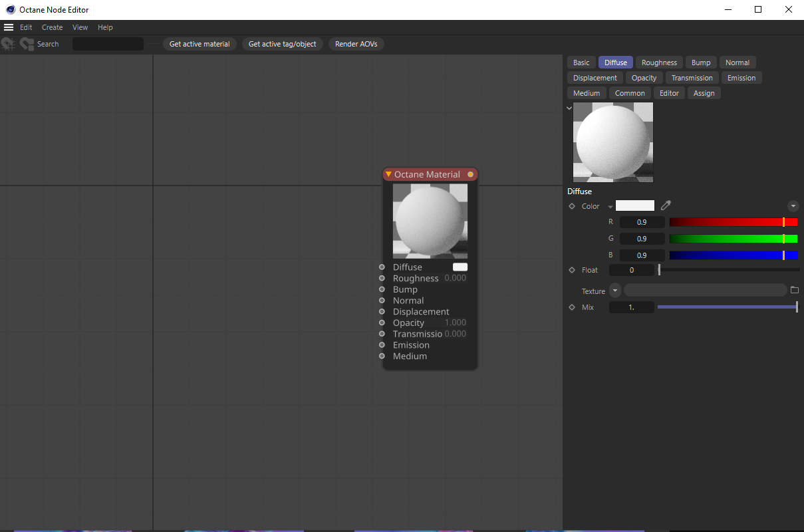Click Get active material button
Screen dimensions: 804x532
[x=200, y=44]
